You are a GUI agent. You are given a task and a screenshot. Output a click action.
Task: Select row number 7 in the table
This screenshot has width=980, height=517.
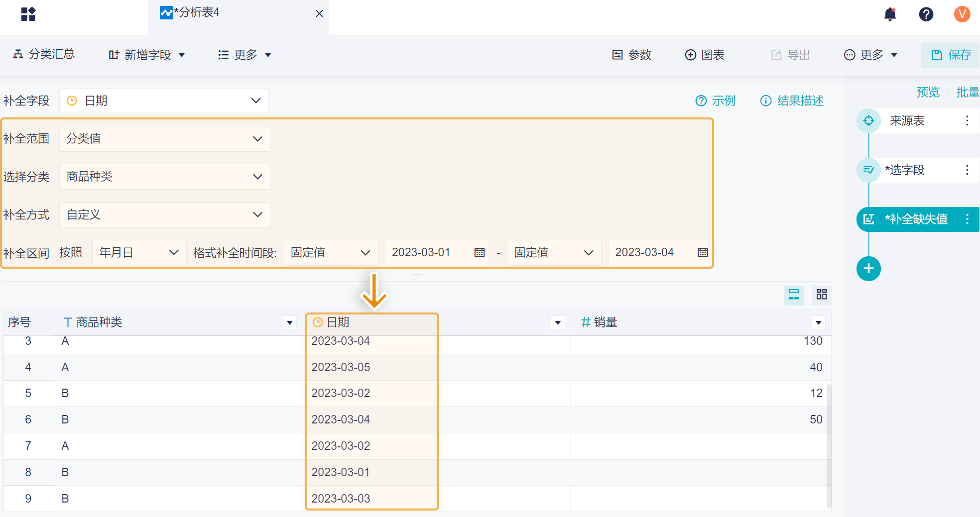click(x=28, y=446)
